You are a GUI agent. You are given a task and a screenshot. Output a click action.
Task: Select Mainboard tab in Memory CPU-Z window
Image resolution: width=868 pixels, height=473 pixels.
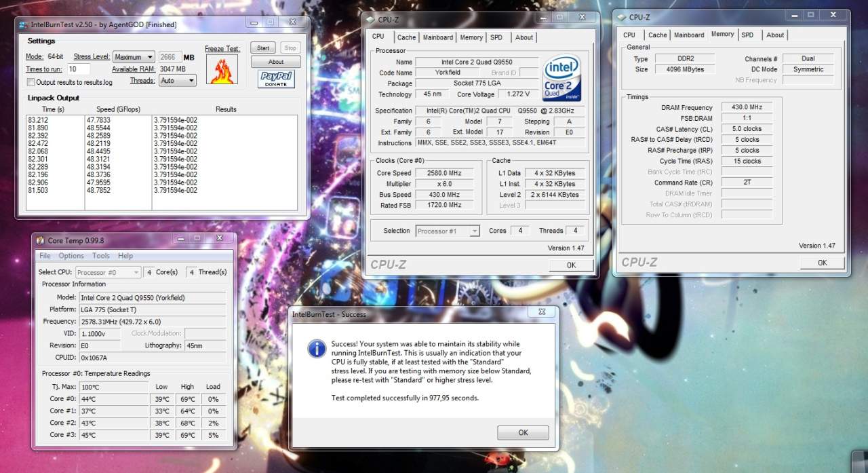click(689, 35)
